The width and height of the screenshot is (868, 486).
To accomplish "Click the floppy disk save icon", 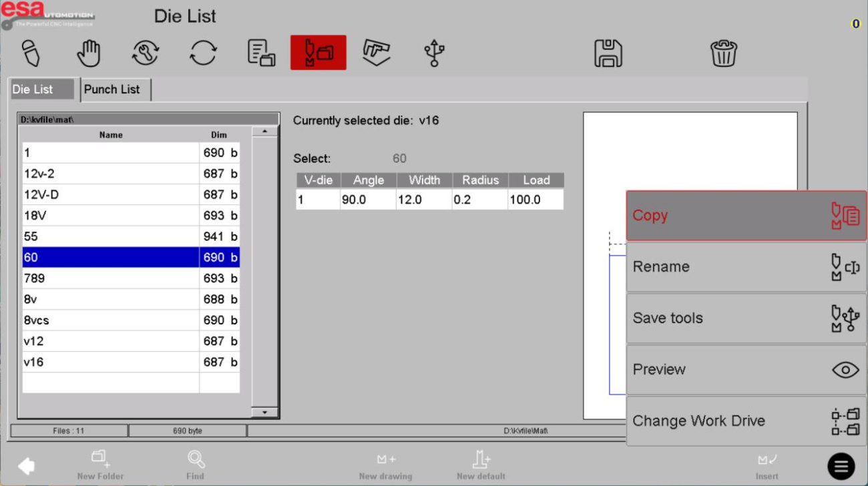I will tap(608, 53).
